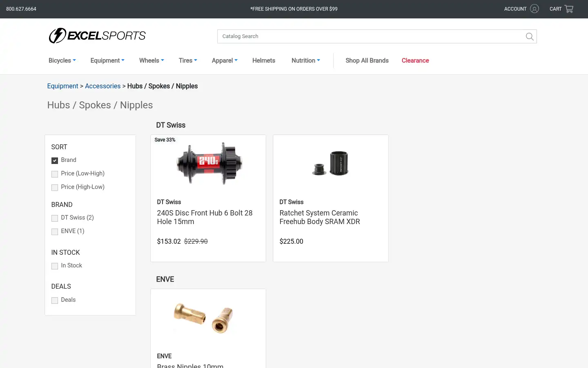Click DT Swiss label on freehub card
Viewport: 588px width, 368px height.
[292, 202]
